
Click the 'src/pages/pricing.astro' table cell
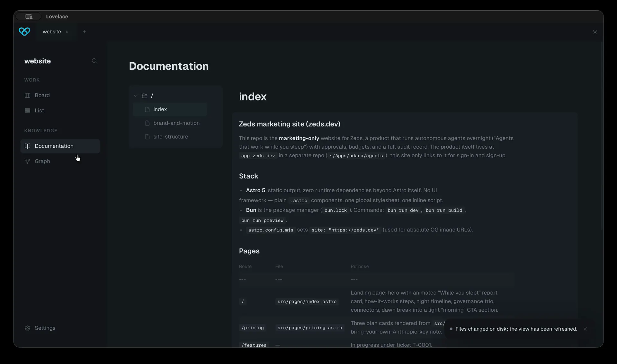coord(310,328)
